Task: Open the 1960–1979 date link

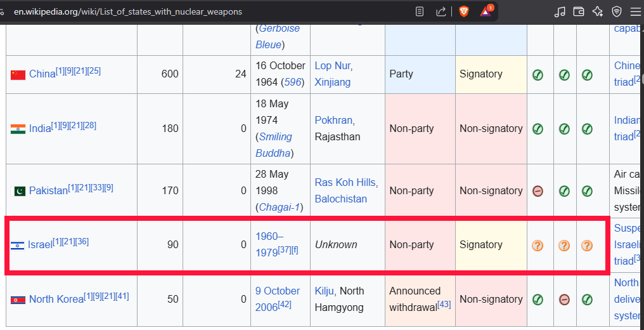Action: 270,244
